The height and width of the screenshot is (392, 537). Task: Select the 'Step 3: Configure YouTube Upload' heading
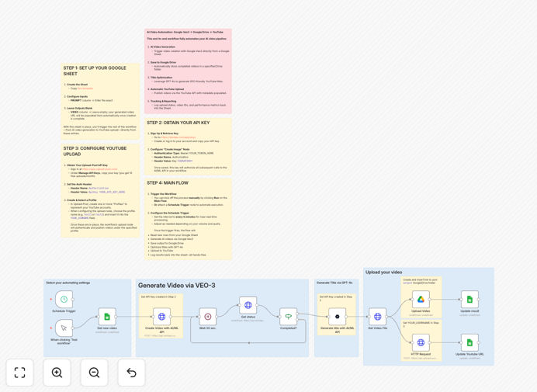[95, 151]
